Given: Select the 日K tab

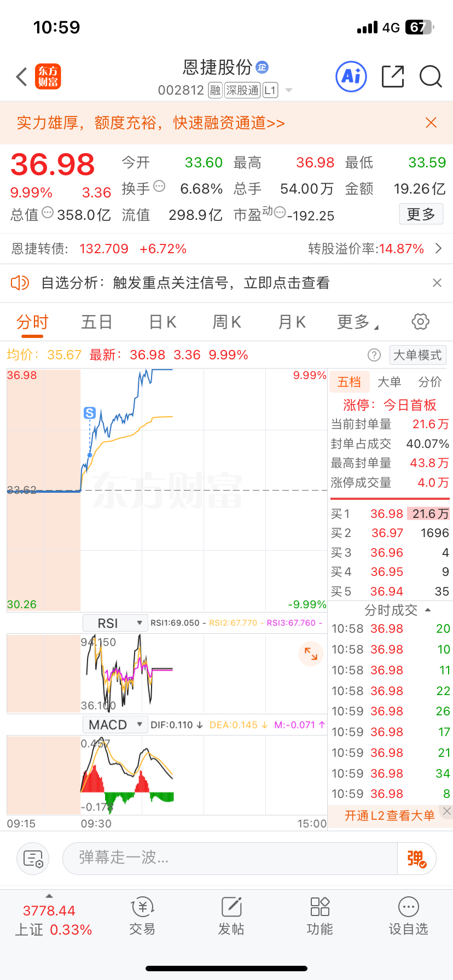Looking at the screenshot, I should tap(162, 322).
